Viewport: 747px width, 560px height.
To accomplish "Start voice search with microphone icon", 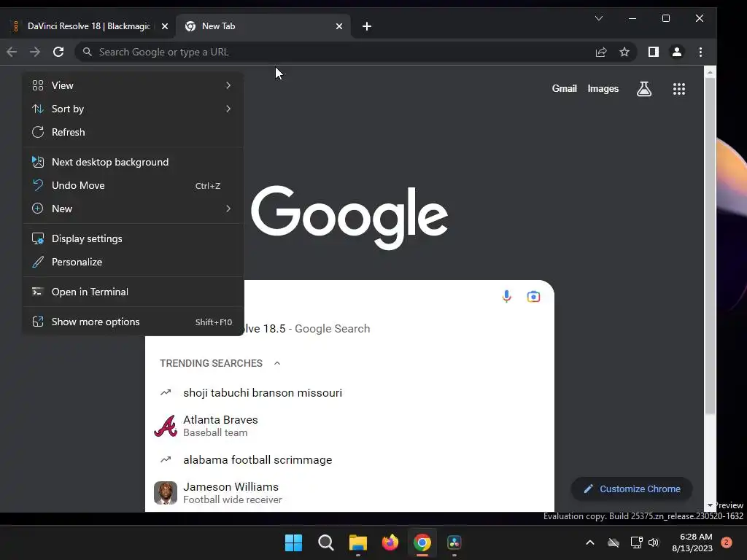I will (506, 297).
